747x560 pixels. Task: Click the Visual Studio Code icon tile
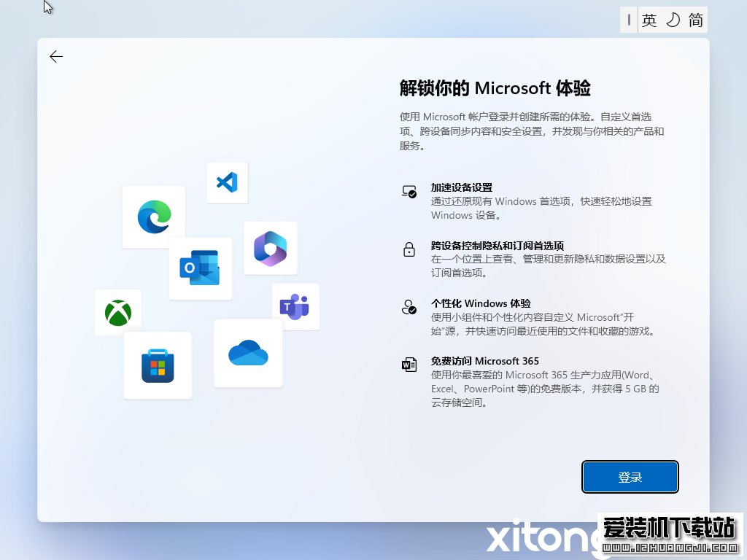pyautogui.click(x=228, y=183)
